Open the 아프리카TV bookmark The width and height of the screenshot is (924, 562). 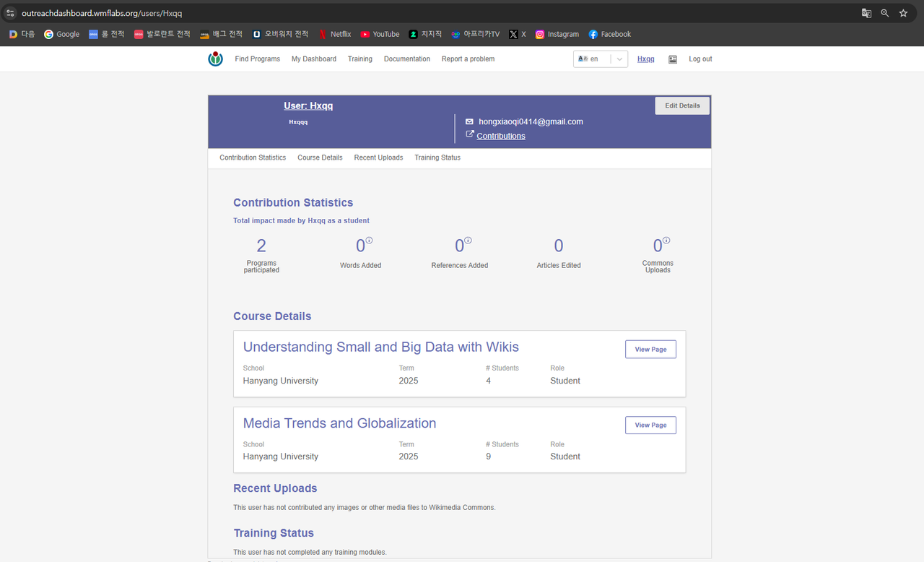[x=475, y=34]
